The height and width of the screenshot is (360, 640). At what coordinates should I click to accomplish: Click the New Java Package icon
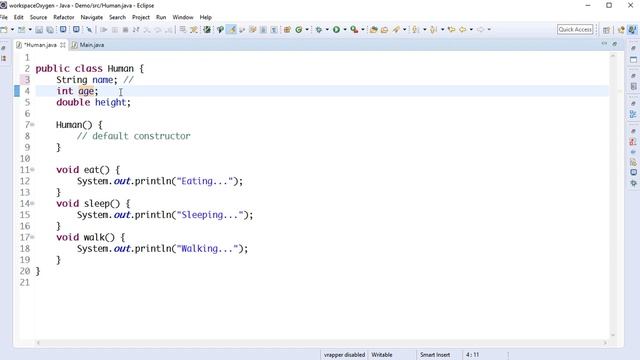coord(287,29)
